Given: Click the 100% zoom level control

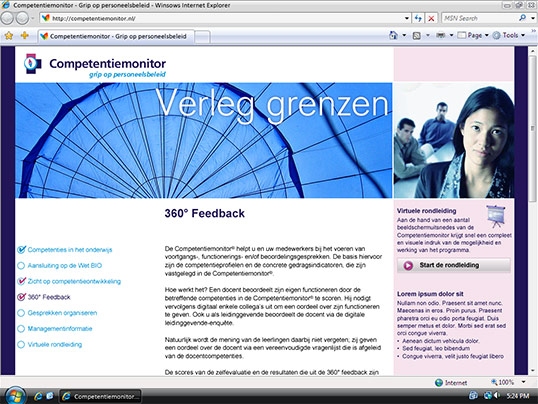Looking at the screenshot, I should (502, 382).
